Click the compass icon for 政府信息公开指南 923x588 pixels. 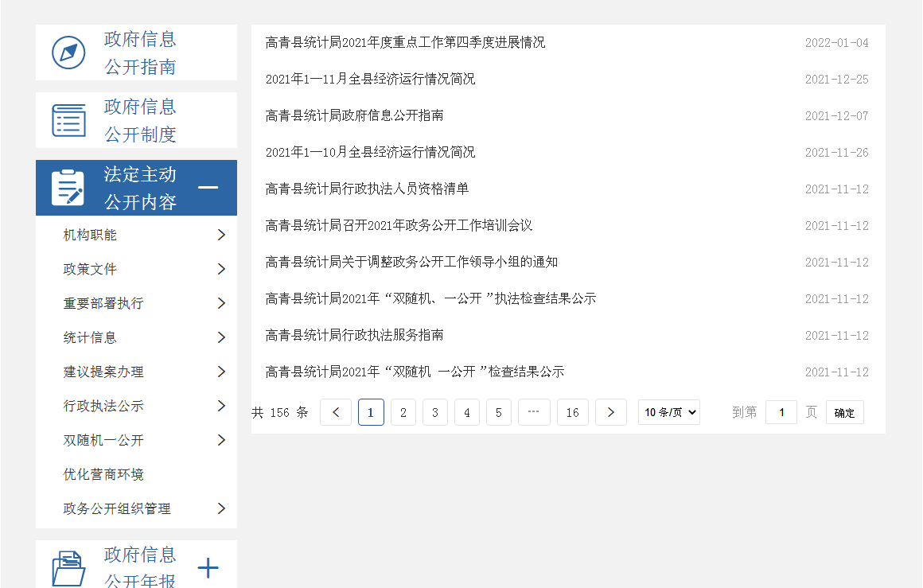point(68,53)
